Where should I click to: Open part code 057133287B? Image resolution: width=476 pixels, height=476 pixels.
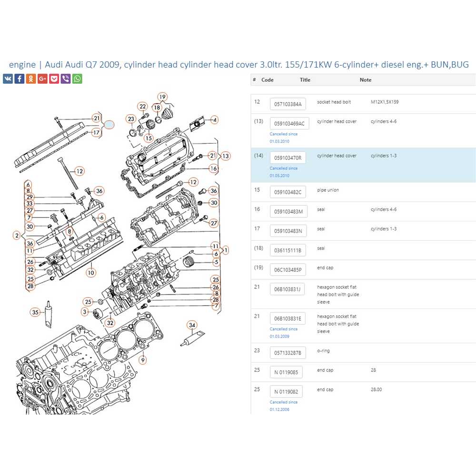click(288, 353)
